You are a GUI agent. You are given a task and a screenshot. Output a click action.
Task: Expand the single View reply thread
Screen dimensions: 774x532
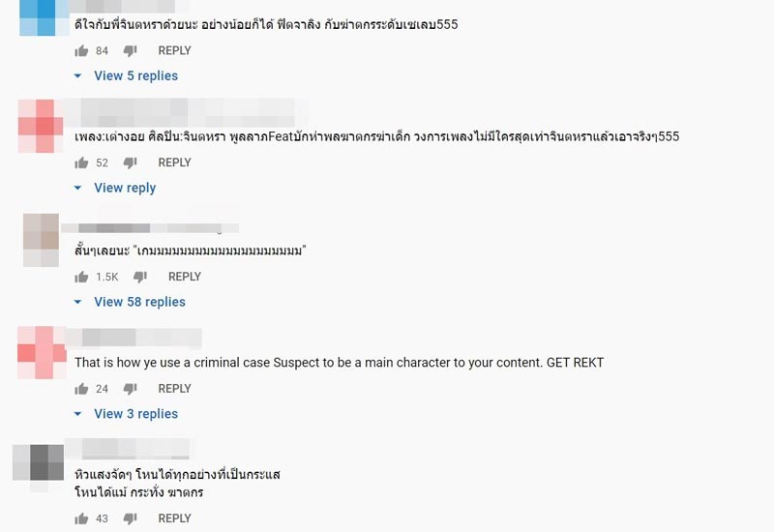(124, 188)
